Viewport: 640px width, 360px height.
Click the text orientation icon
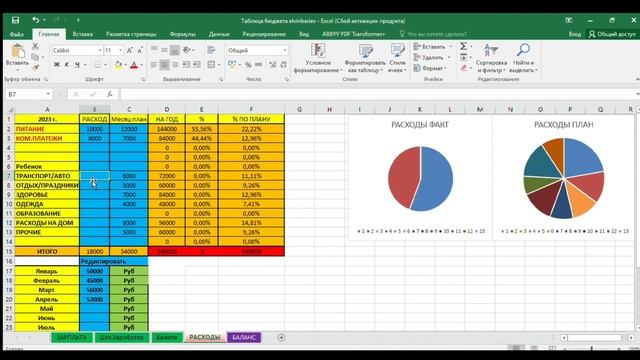tap(187, 50)
